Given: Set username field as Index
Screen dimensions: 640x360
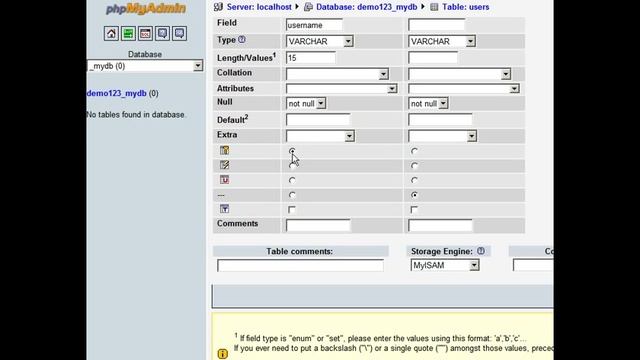Looking at the screenshot, I should pyautogui.click(x=292, y=166).
